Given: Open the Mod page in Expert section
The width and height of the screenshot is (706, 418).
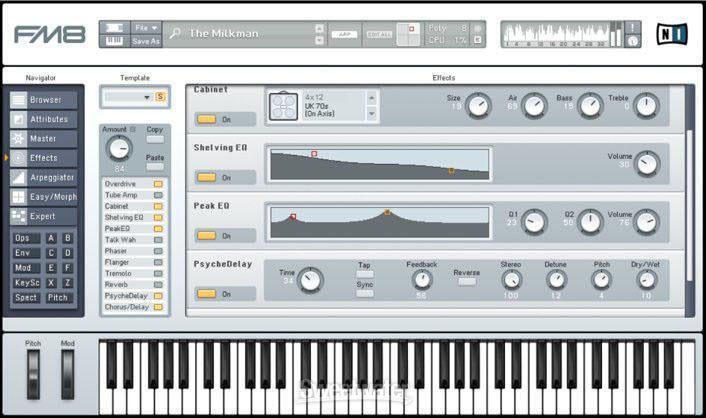Looking at the screenshot, I should [26, 268].
